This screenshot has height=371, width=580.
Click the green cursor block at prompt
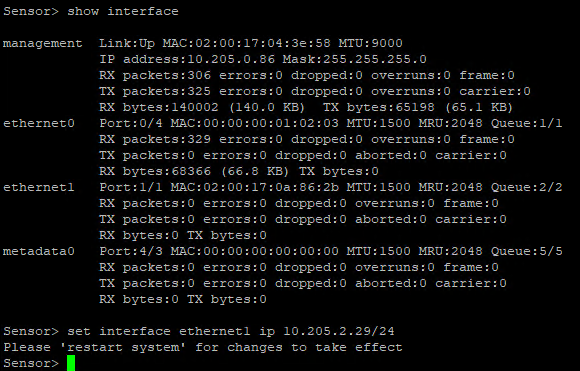pyautogui.click(x=71, y=363)
